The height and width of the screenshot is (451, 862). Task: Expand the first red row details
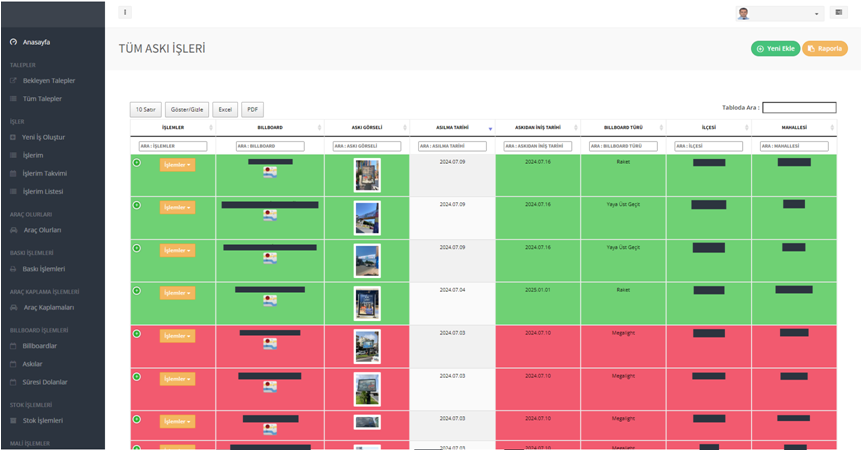(136, 333)
